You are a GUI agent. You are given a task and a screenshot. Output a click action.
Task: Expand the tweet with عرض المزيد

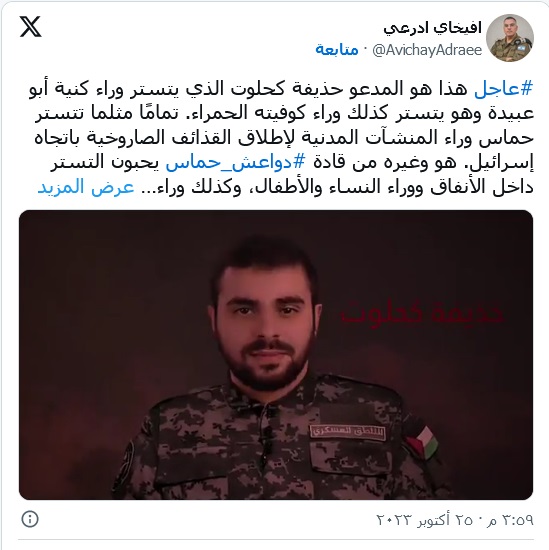(x=86, y=187)
